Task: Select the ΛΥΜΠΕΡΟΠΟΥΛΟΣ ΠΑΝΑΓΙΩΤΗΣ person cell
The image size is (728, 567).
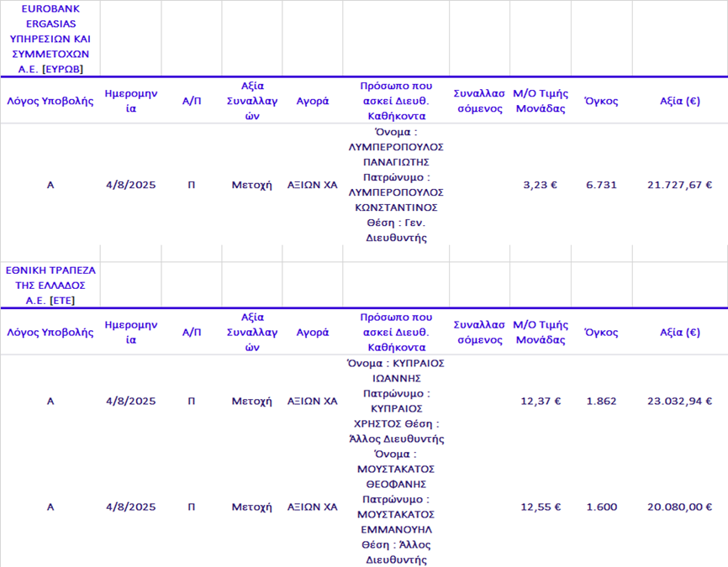Action: [396, 185]
